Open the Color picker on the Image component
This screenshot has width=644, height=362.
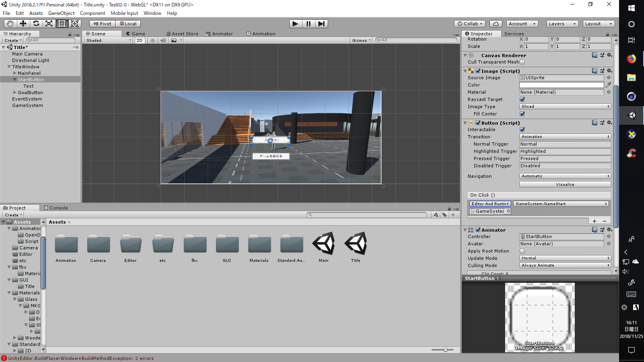pos(561,85)
